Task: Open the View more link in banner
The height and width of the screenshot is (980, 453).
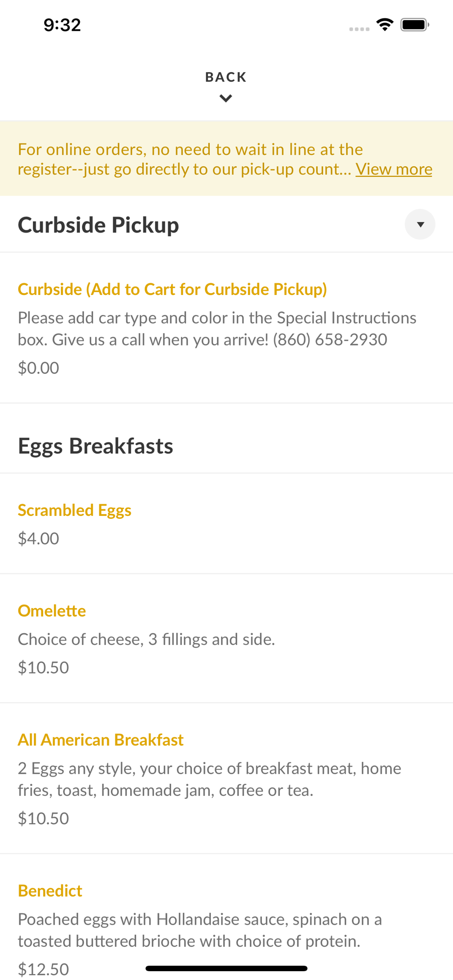Action: tap(394, 169)
